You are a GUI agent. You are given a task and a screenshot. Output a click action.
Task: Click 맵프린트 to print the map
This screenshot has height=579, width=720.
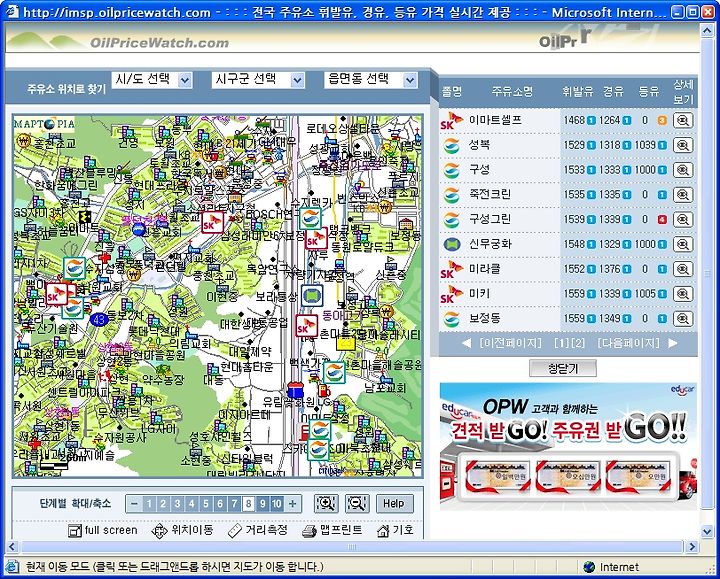click(x=332, y=530)
